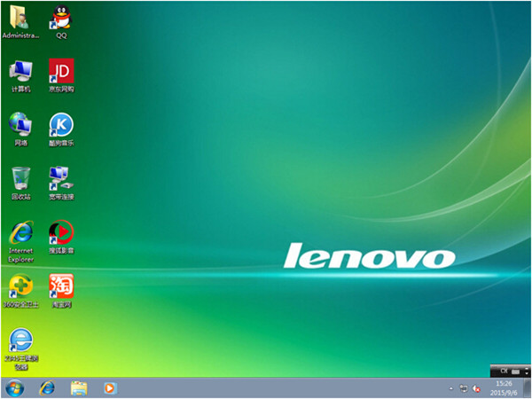Select the 回收站 (Recycle Bin) icon
The width and height of the screenshot is (532, 399).
pyautogui.click(x=20, y=177)
